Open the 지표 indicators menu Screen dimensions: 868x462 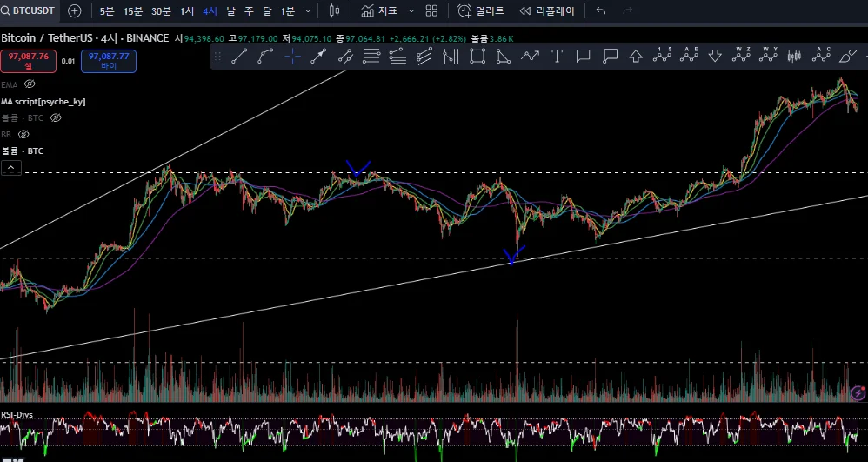click(x=380, y=11)
